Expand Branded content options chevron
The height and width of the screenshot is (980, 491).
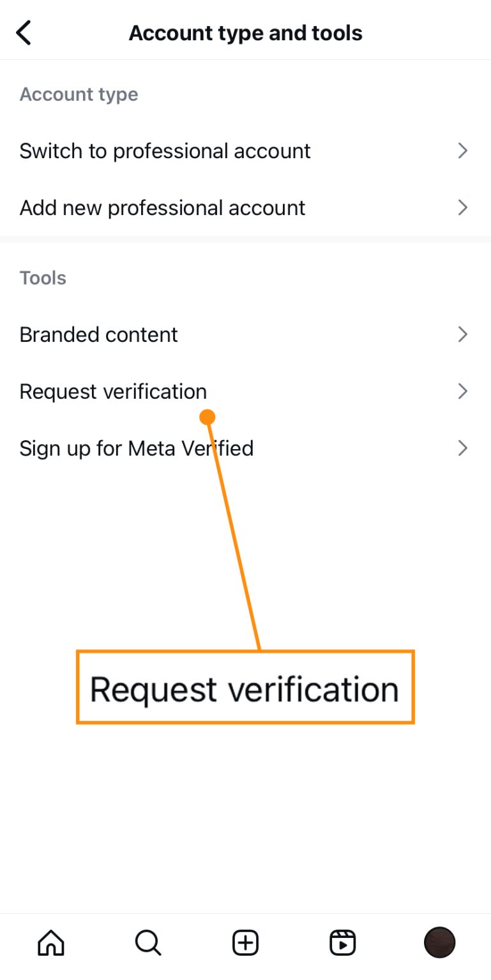click(462, 334)
